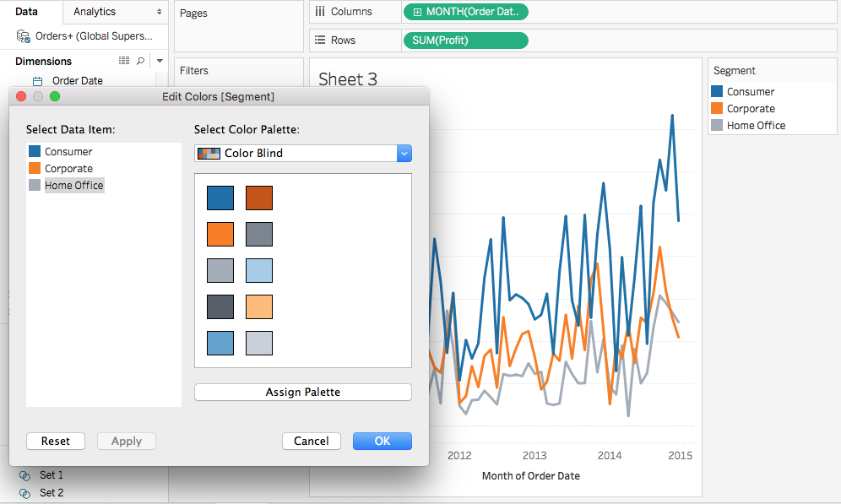Select the Corporate data item
This screenshot has width=841, height=504.
68,169
